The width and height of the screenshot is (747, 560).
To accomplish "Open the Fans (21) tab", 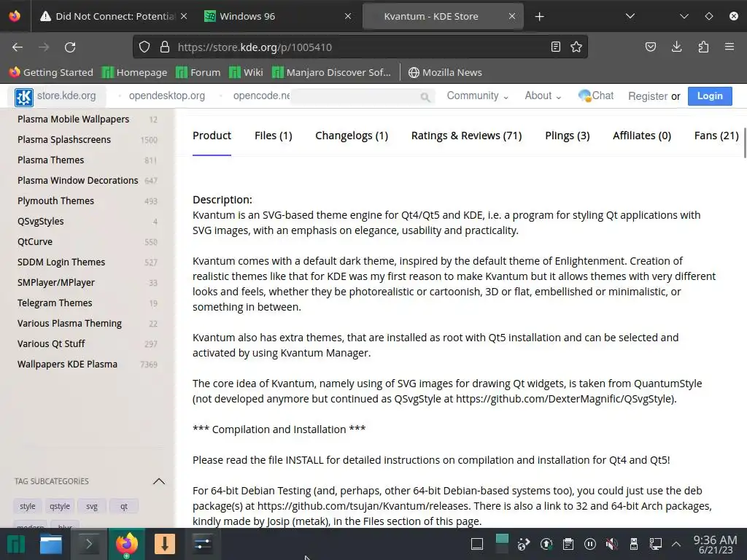I will pos(716,136).
